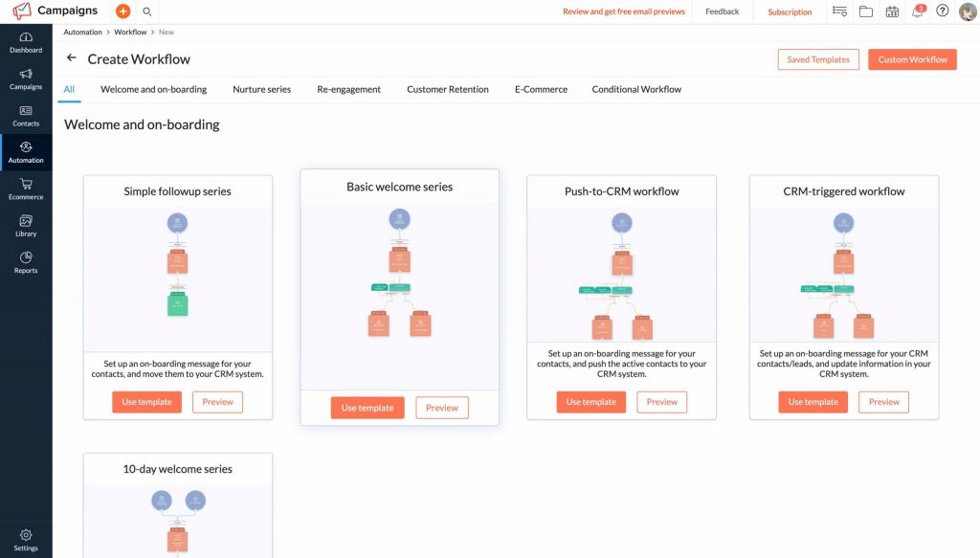980x558 pixels.
Task: Click the Push-to-CRM workflow diagram thumbnail
Action: pyautogui.click(x=621, y=274)
